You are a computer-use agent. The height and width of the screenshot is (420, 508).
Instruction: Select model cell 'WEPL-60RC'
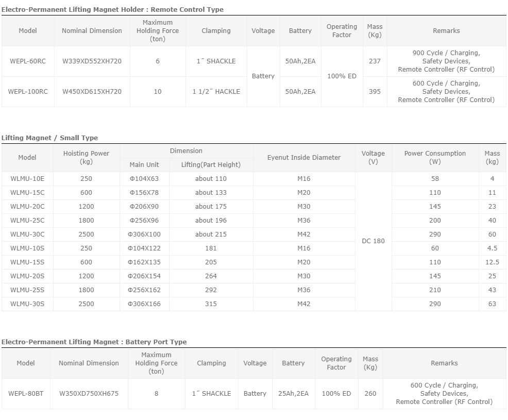[x=28, y=61]
